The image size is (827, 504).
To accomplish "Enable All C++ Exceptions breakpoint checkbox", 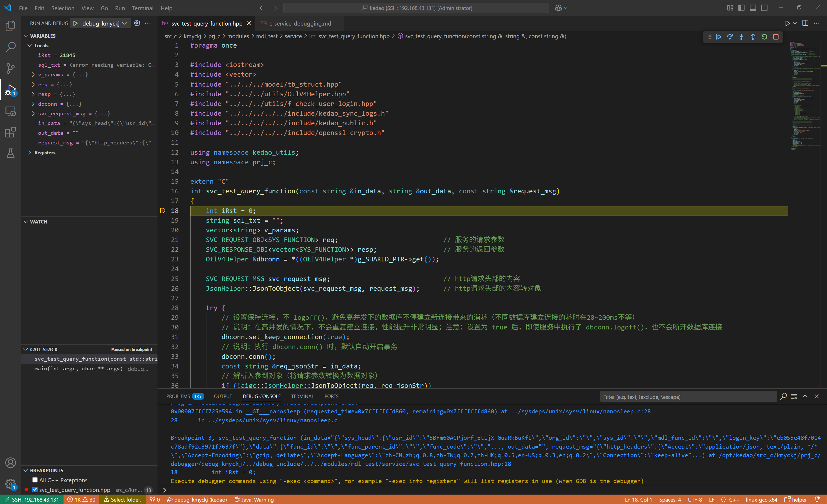I will (35, 480).
